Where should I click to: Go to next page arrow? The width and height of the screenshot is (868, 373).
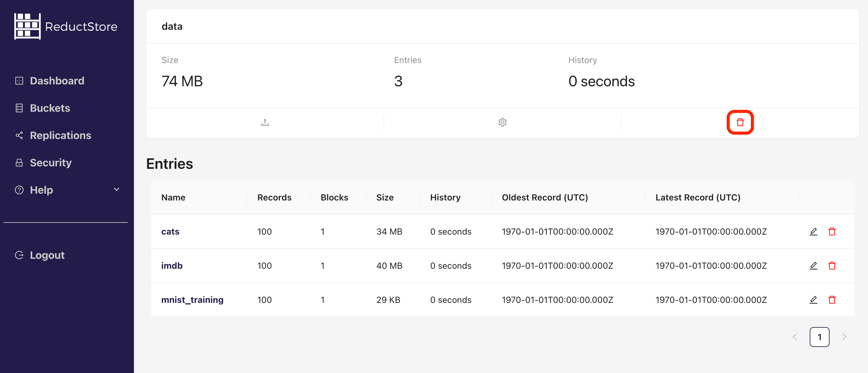(x=844, y=337)
